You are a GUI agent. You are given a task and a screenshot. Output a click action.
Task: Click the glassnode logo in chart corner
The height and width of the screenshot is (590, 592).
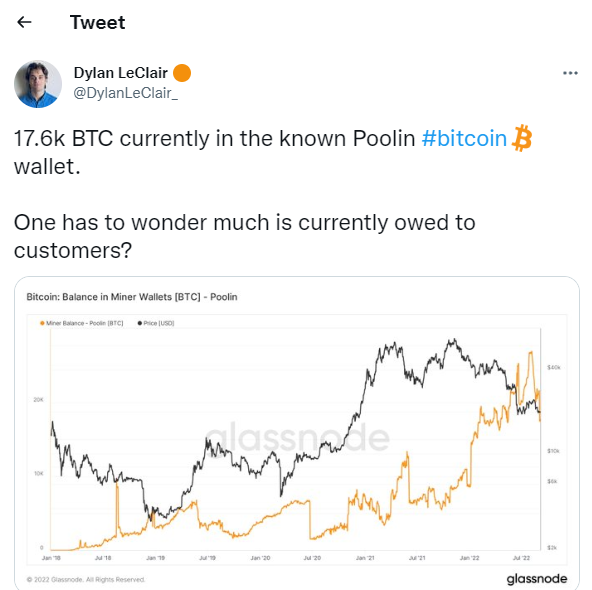536,579
